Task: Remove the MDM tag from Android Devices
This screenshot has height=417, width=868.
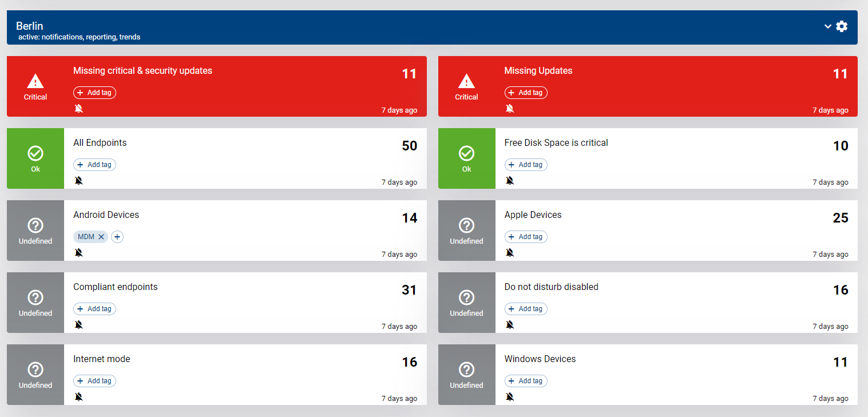Action: (x=101, y=237)
